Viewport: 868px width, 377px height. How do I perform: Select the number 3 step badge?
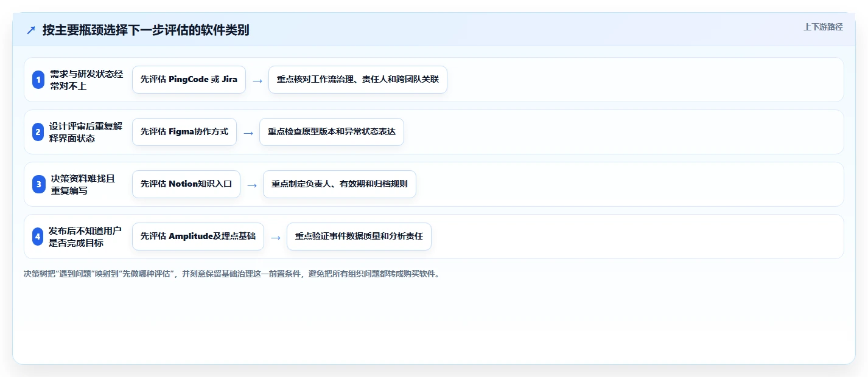[x=38, y=184]
